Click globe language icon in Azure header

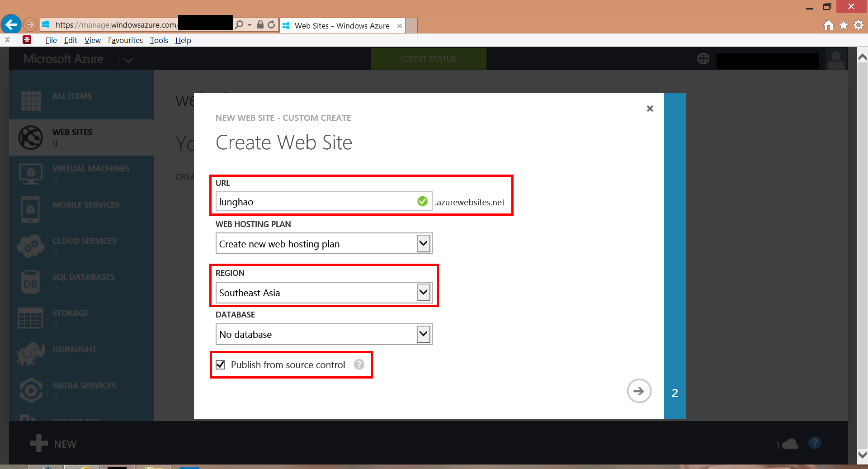click(x=703, y=58)
